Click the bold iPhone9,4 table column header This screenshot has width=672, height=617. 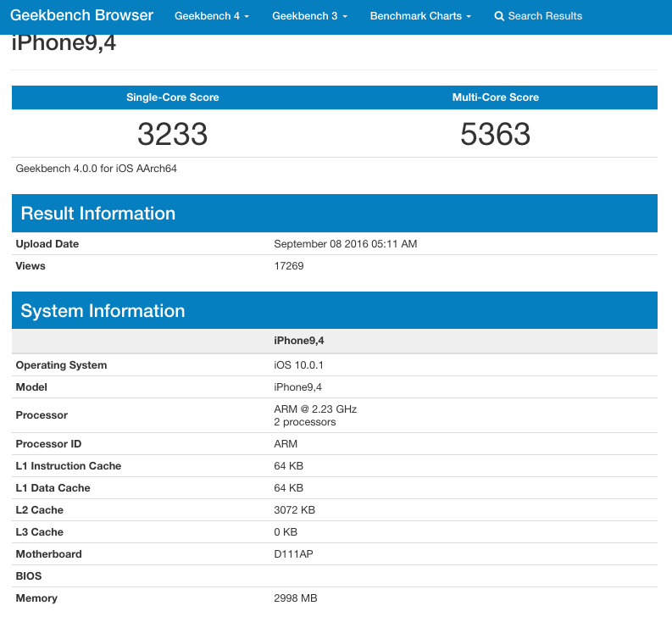click(x=299, y=341)
